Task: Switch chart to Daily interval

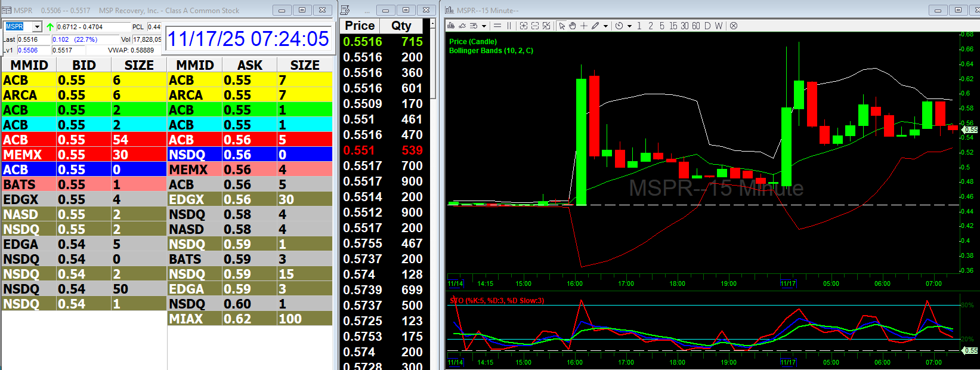Action: (707, 26)
